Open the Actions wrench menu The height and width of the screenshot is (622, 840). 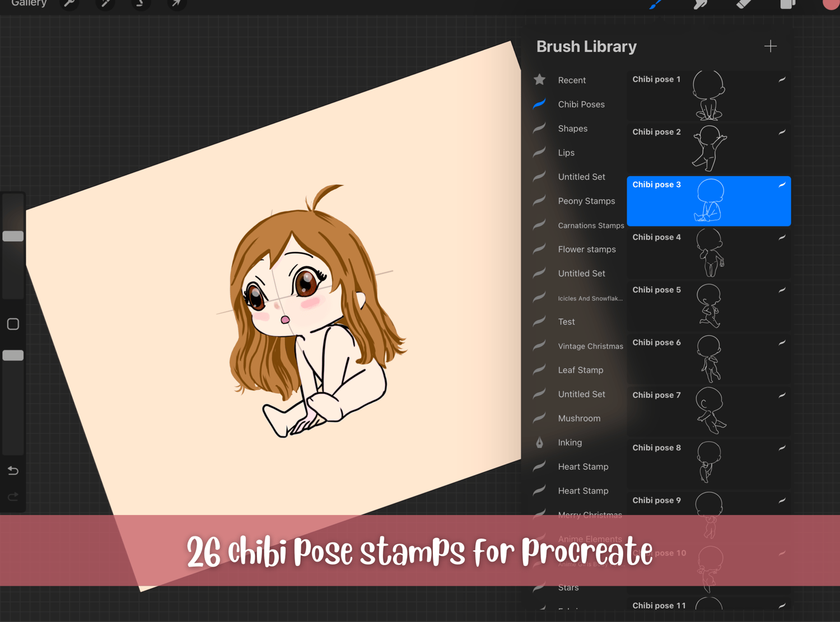click(69, 3)
